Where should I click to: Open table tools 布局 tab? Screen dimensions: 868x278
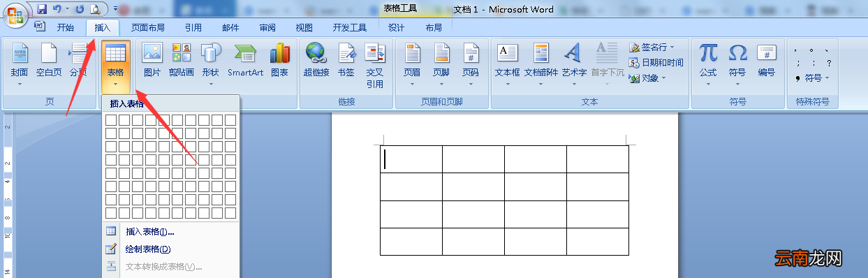(434, 27)
